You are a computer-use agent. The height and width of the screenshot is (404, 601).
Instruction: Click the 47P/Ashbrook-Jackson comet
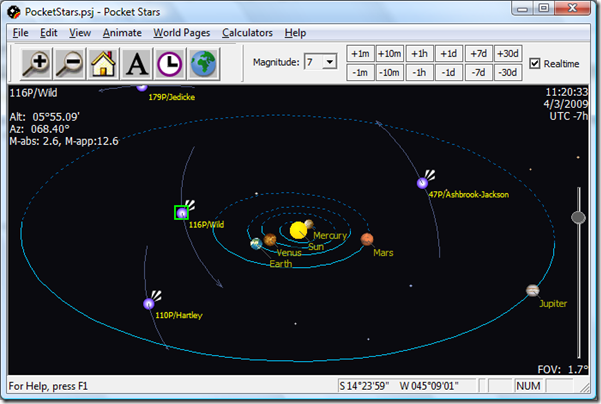[x=423, y=183]
